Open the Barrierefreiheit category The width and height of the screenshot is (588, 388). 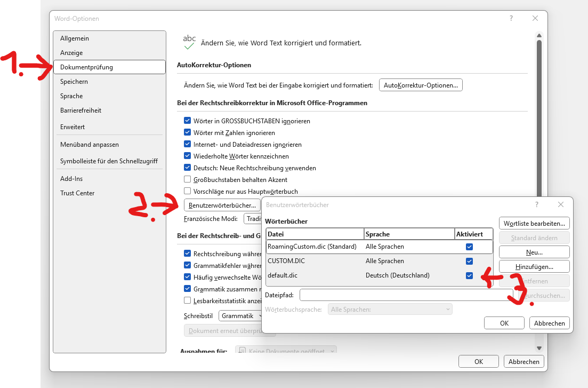[109, 110]
